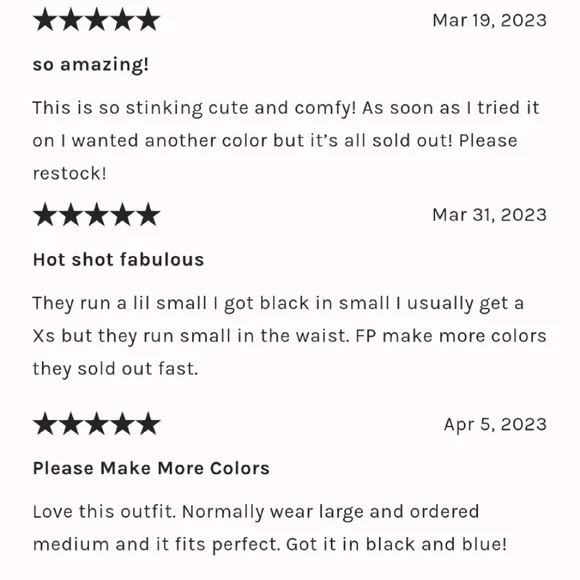This screenshot has width=580, height=580.
Task: Click second star of 'Hot shot fabulous' review
Action: click(71, 214)
